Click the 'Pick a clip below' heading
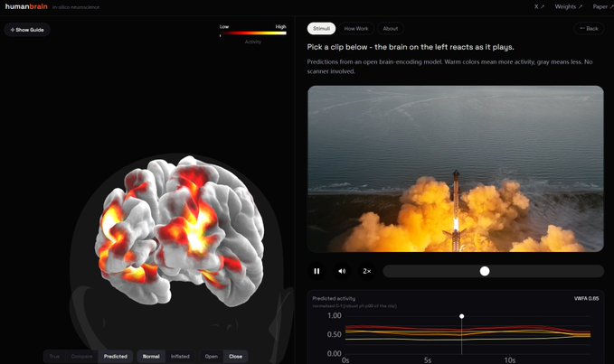Screen dimensions: 614x364 coord(411,47)
